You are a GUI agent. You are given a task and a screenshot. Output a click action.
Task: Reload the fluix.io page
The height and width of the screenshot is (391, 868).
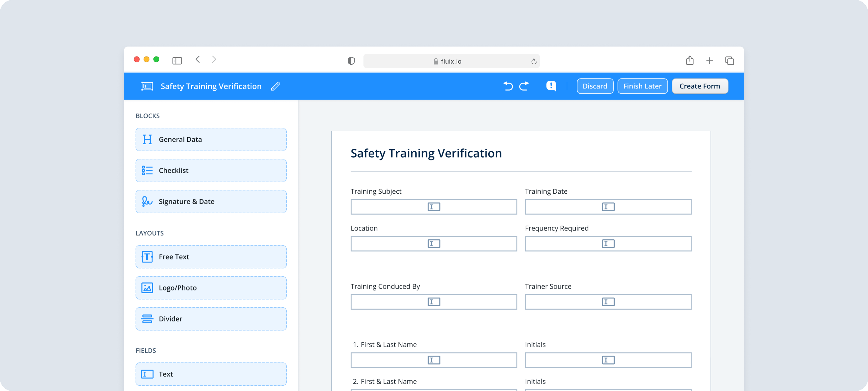534,61
